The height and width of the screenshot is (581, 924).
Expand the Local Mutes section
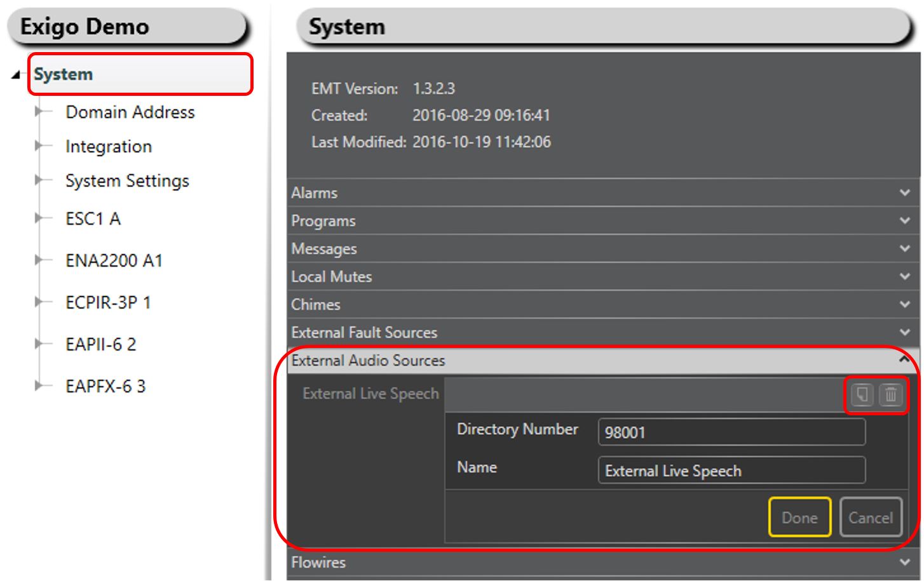pos(904,277)
